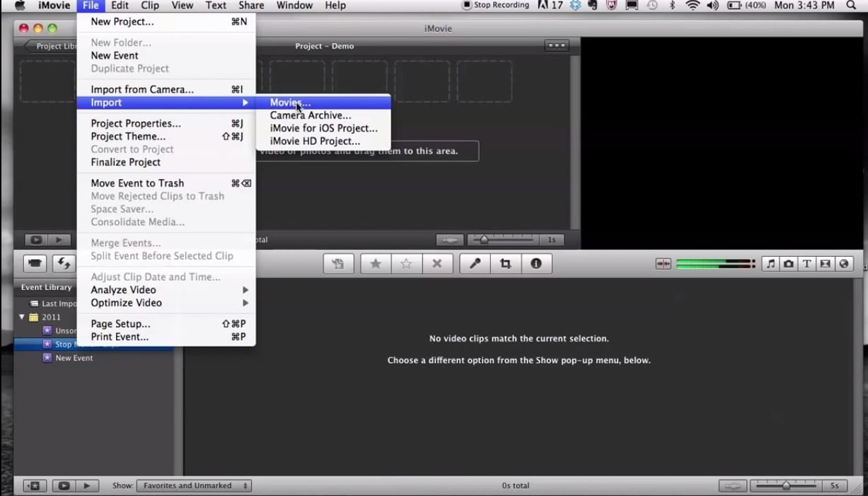Toggle the unmark star outline icon
The width and height of the screenshot is (868, 496).
click(x=406, y=263)
